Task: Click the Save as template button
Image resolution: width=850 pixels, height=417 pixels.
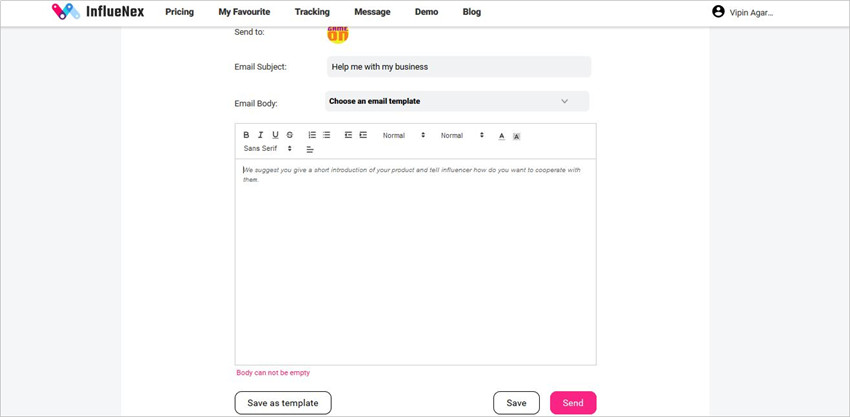Action: [x=283, y=403]
